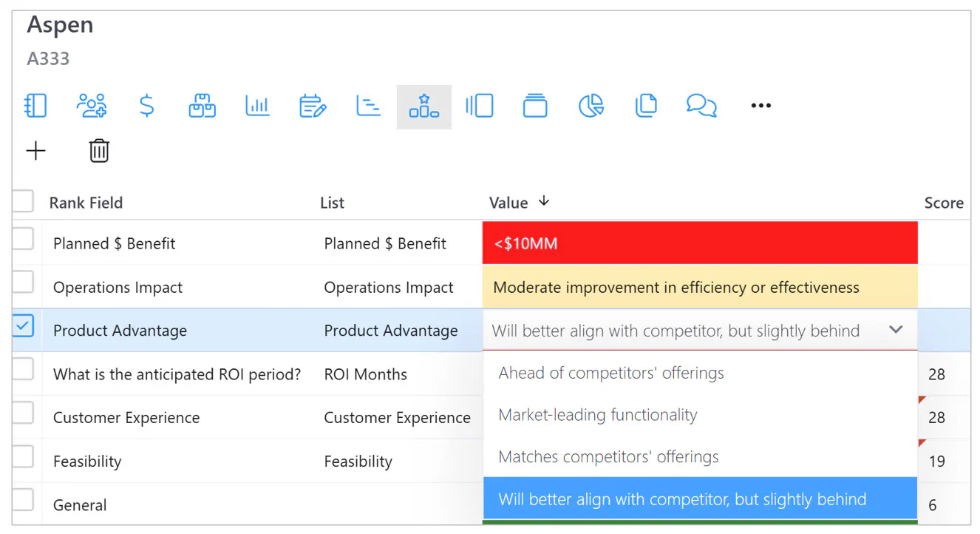Add a new rank row with plus icon
Image resolution: width=980 pixels, height=534 pixels.
pos(35,151)
